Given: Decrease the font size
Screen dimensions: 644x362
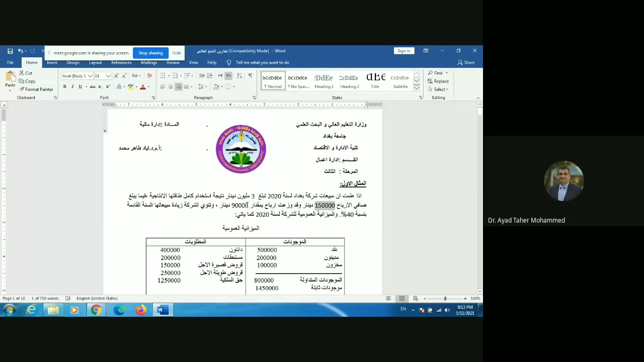Looking at the screenshot, I should [x=124, y=76].
